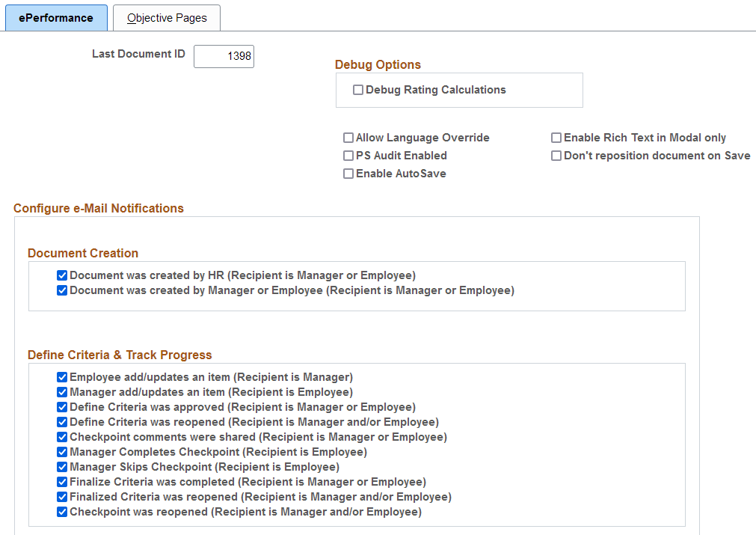756x535 pixels.
Task: Disable Define Criteria was reopened notification
Action: [62, 422]
